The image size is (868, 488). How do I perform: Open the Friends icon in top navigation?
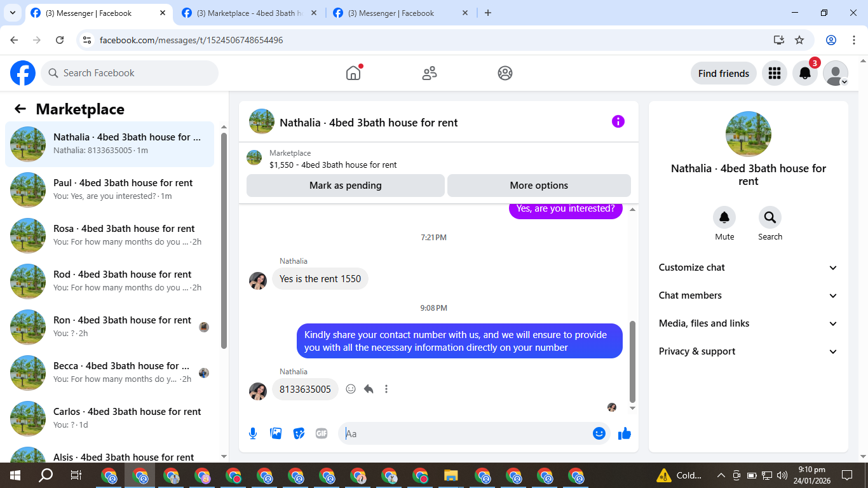pyautogui.click(x=430, y=73)
